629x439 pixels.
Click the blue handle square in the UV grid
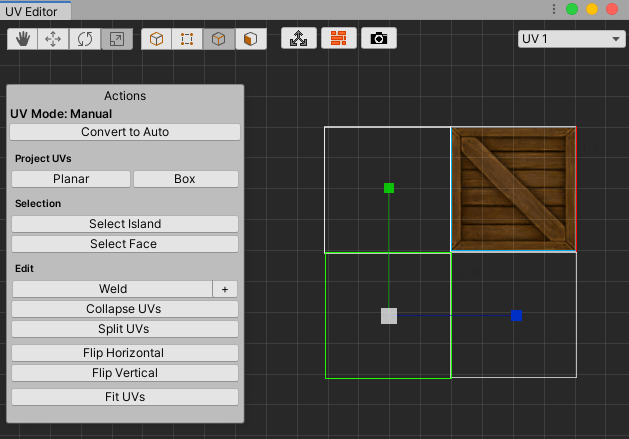click(x=516, y=316)
